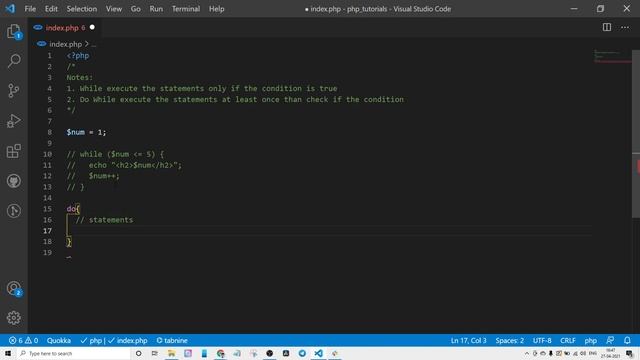Click index.php in the breadcrumb

pos(65,44)
